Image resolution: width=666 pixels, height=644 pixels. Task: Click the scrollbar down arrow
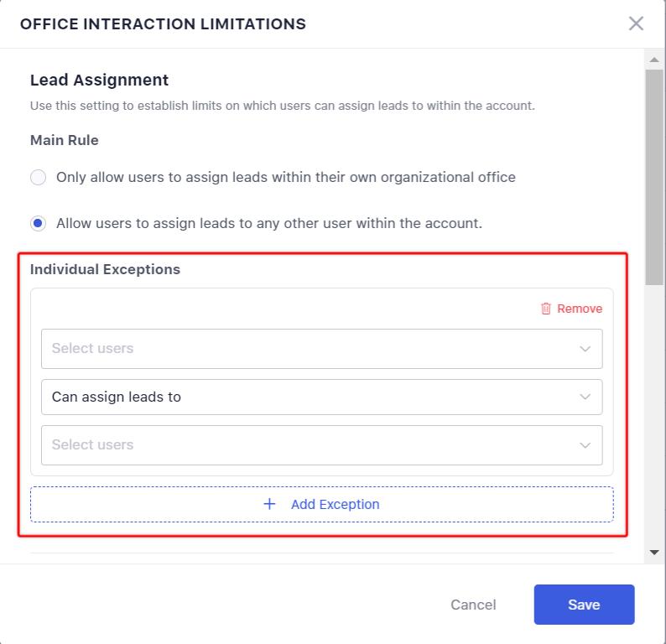[x=654, y=553]
